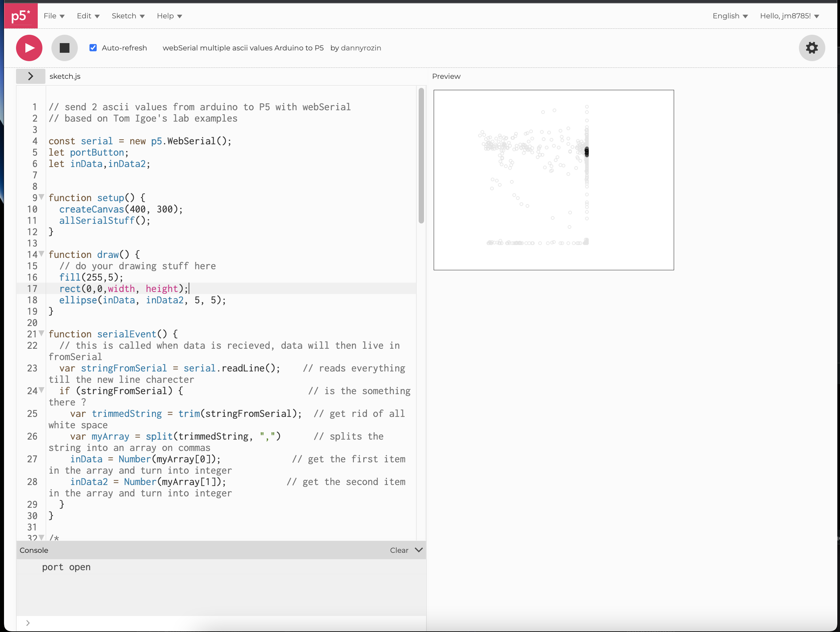Image resolution: width=840 pixels, height=632 pixels.
Task: Fold the serialEvent function at line 21
Action: point(42,333)
